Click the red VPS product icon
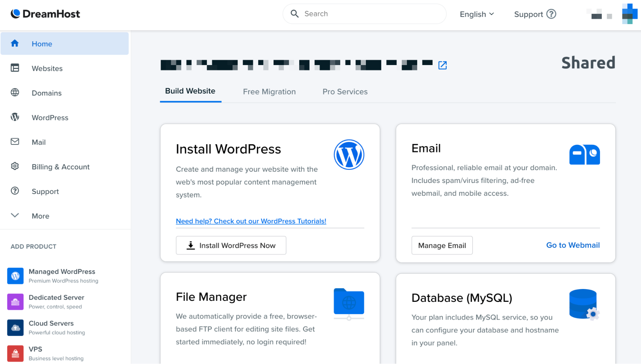Screen dimensions: 641x364 [15, 353]
